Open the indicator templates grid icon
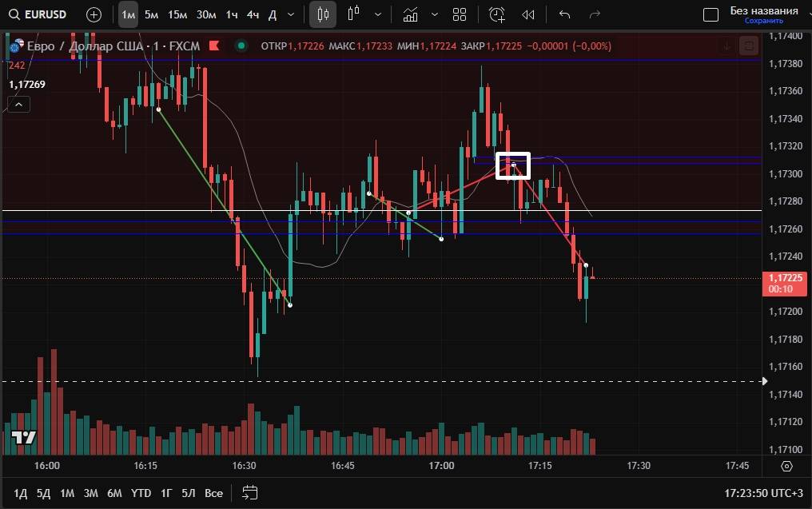 point(460,14)
